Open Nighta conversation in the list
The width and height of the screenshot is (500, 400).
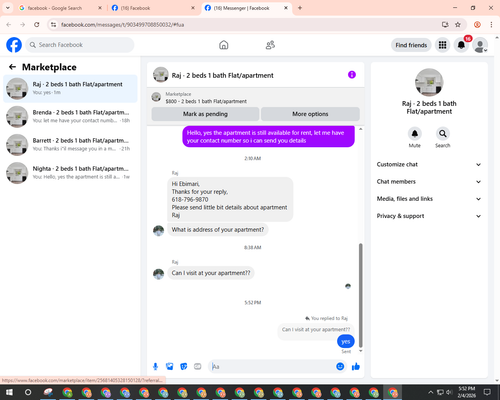tap(70, 173)
